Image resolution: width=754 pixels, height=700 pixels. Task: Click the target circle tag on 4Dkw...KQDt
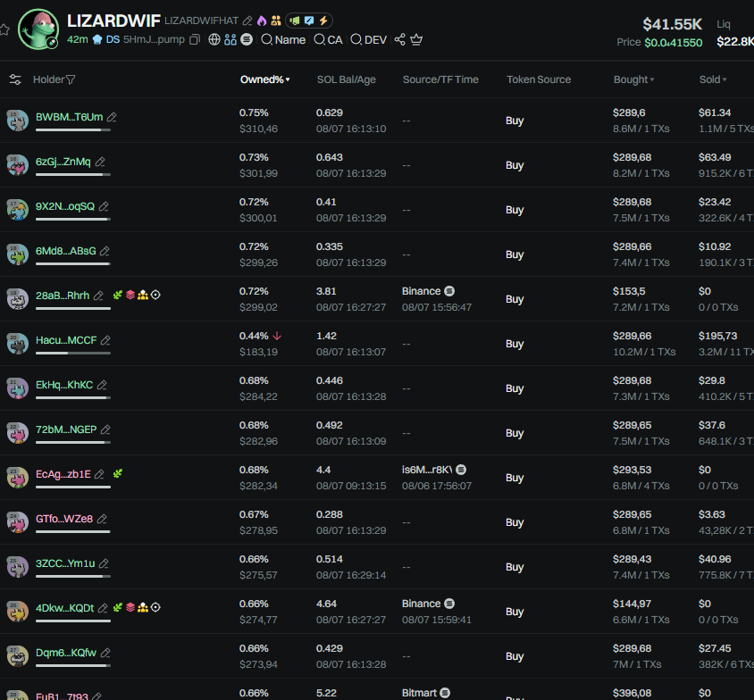tap(155, 608)
